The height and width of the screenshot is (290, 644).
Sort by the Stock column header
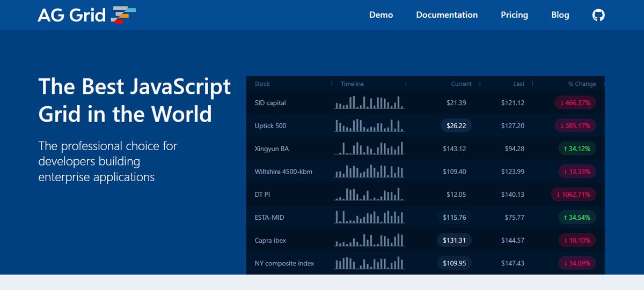click(x=262, y=84)
